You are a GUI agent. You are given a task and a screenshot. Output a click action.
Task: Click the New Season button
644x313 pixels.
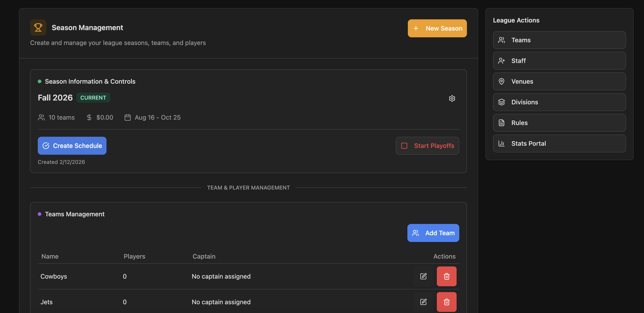437,28
